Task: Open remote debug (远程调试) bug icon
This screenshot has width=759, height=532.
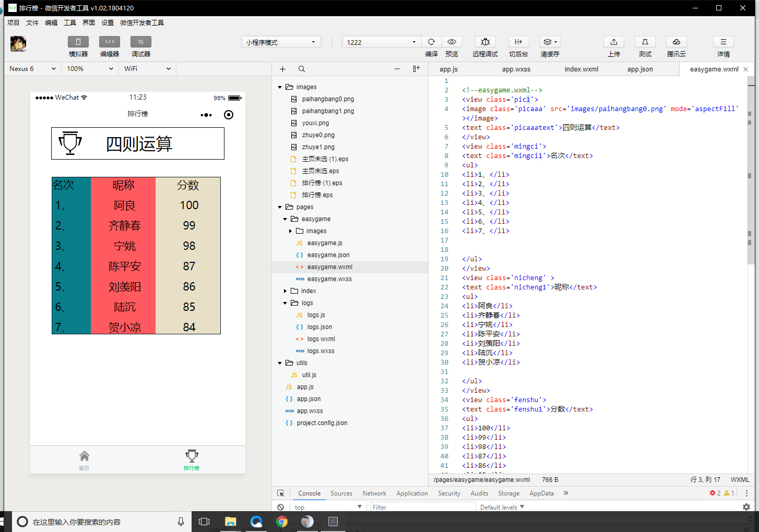Action: coord(485,42)
